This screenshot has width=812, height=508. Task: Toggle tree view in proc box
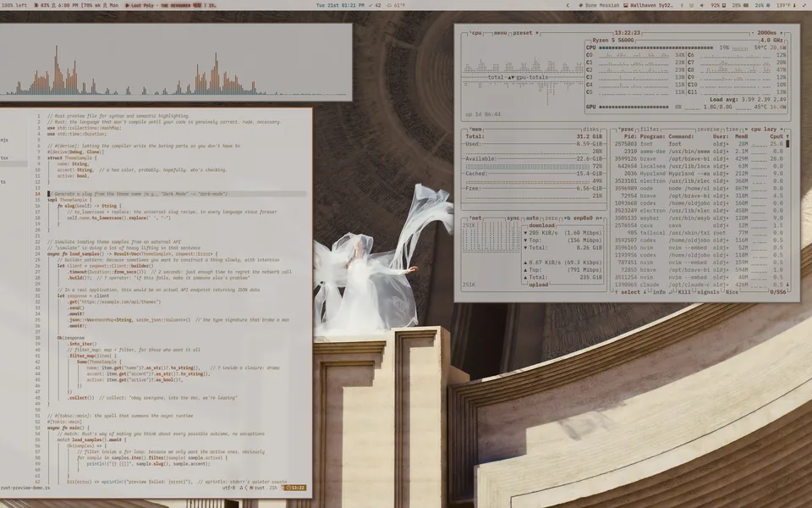[732, 129]
